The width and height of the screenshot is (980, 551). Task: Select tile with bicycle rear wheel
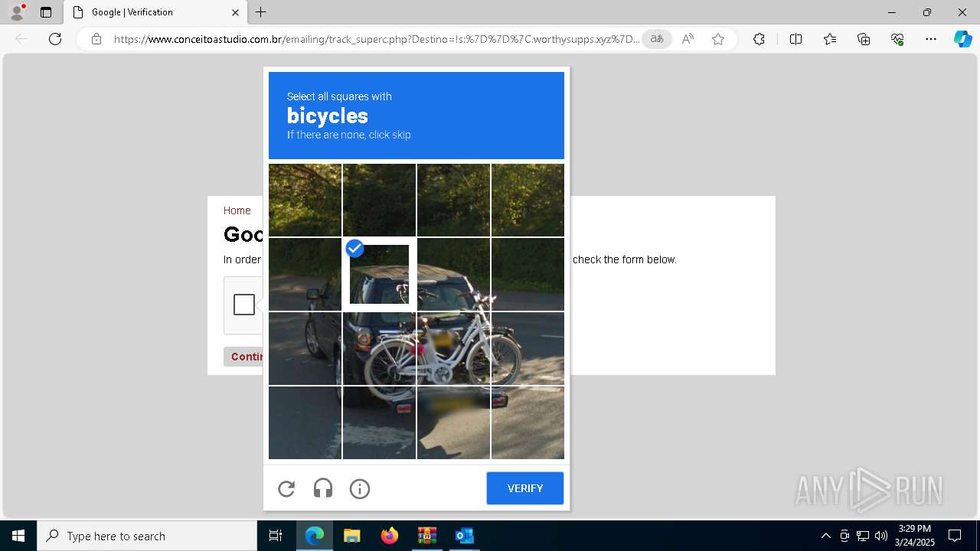[x=379, y=348]
